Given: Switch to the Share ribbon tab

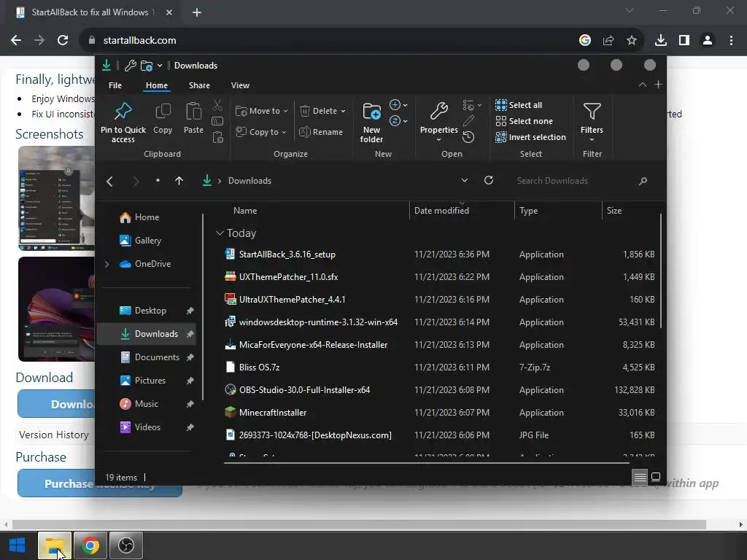Looking at the screenshot, I should click(x=199, y=85).
